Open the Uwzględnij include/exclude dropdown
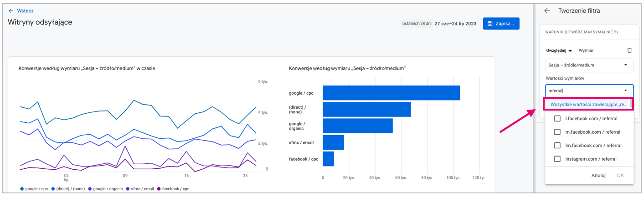This screenshot has width=644, height=197. (559, 51)
